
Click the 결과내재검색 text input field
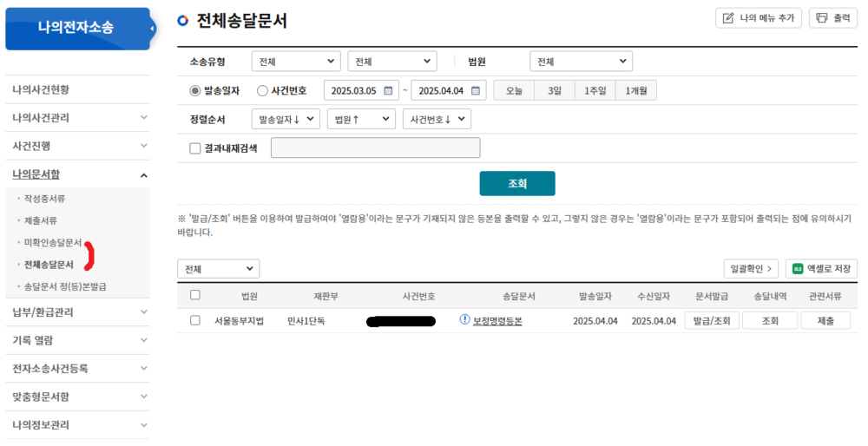(x=375, y=148)
